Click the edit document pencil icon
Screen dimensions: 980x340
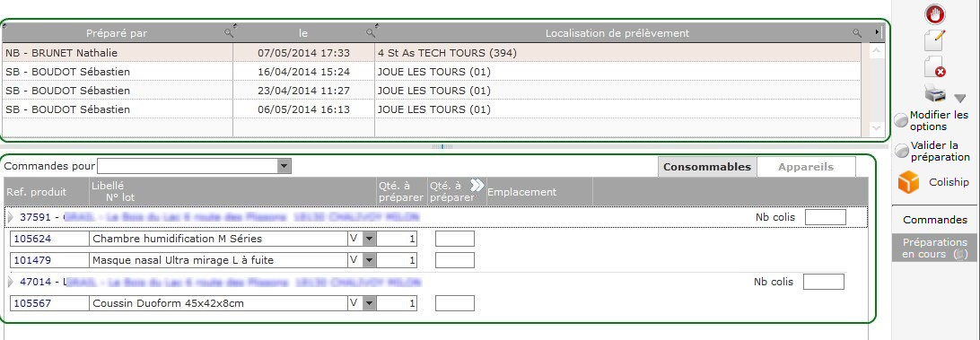tap(933, 40)
